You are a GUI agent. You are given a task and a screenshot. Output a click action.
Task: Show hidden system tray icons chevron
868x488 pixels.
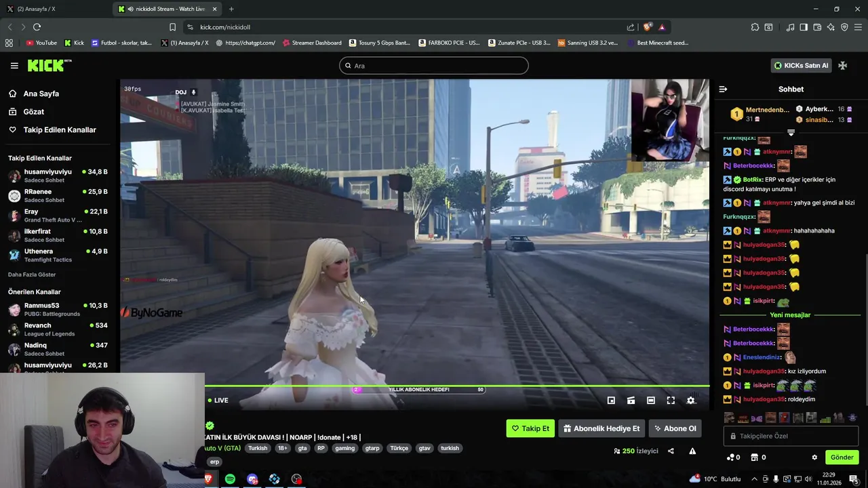click(x=754, y=479)
